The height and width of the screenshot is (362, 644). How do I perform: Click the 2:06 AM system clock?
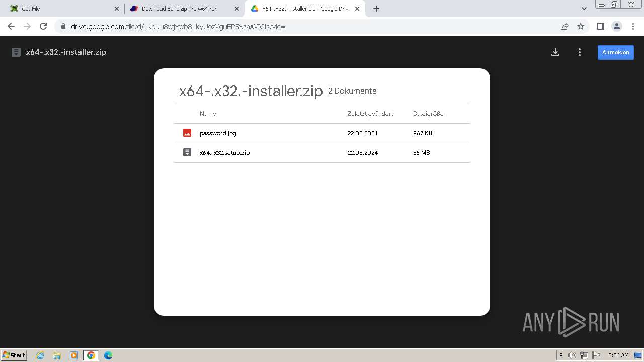[618, 355]
